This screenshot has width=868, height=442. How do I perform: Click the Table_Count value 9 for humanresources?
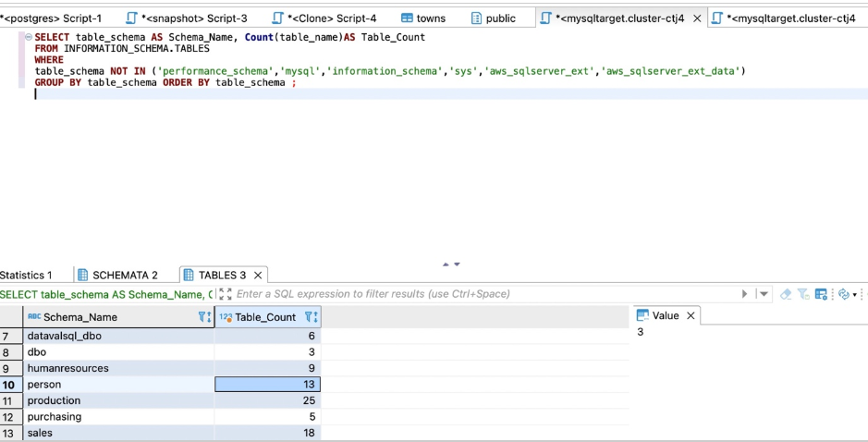point(267,368)
